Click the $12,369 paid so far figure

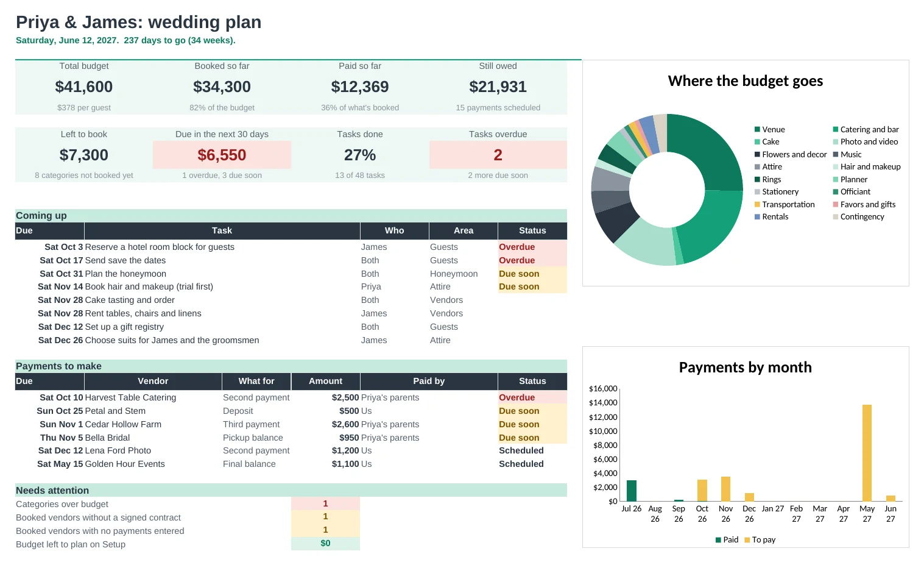click(x=360, y=87)
